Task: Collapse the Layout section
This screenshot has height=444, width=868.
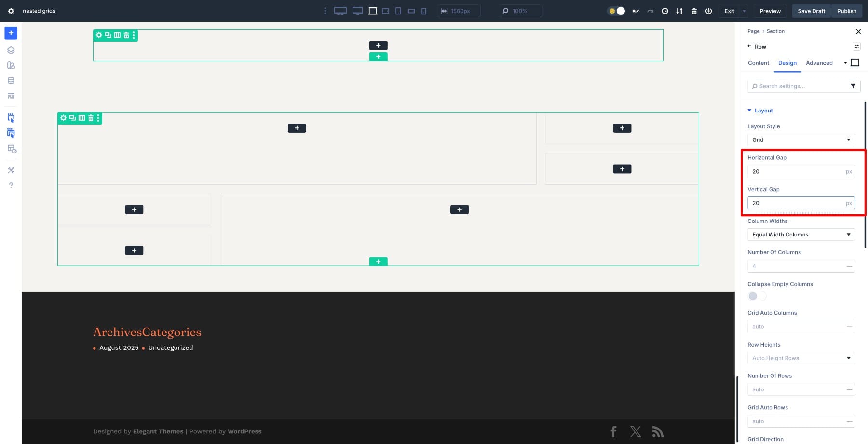Action: click(x=763, y=111)
